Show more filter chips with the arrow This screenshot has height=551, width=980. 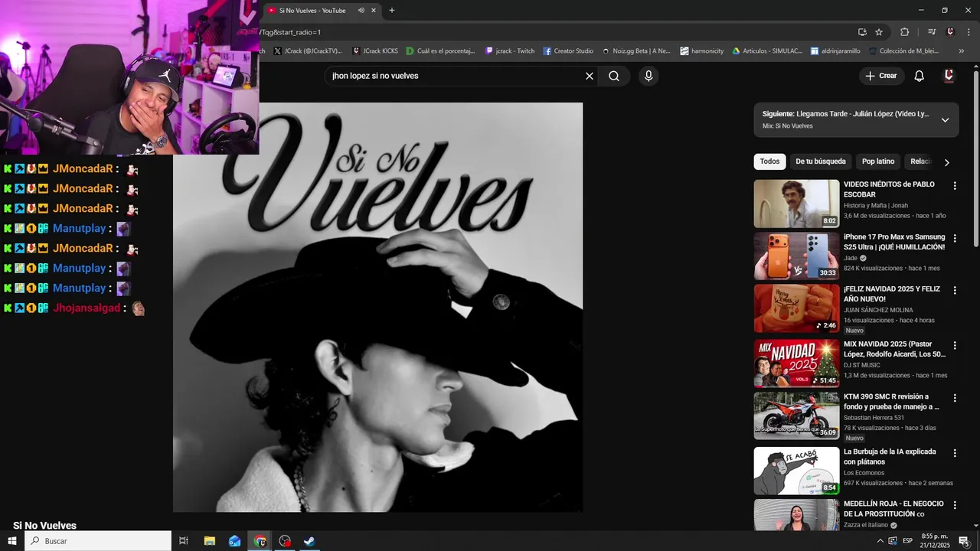coord(947,162)
